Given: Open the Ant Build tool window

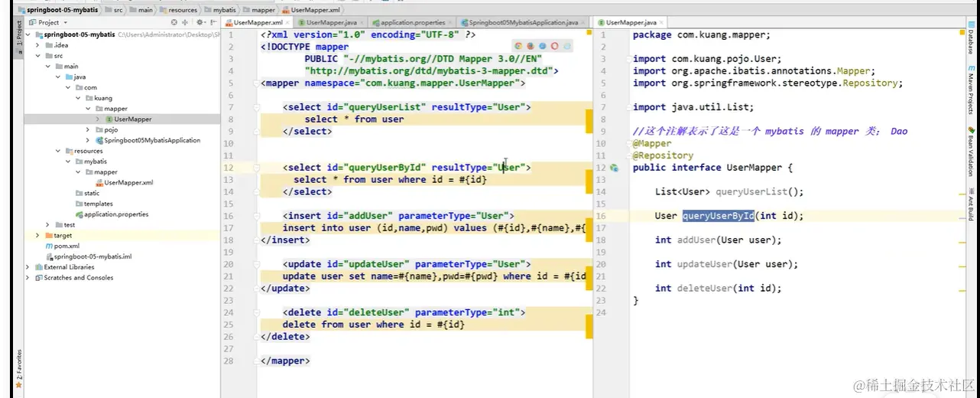Looking at the screenshot, I should point(972,204).
